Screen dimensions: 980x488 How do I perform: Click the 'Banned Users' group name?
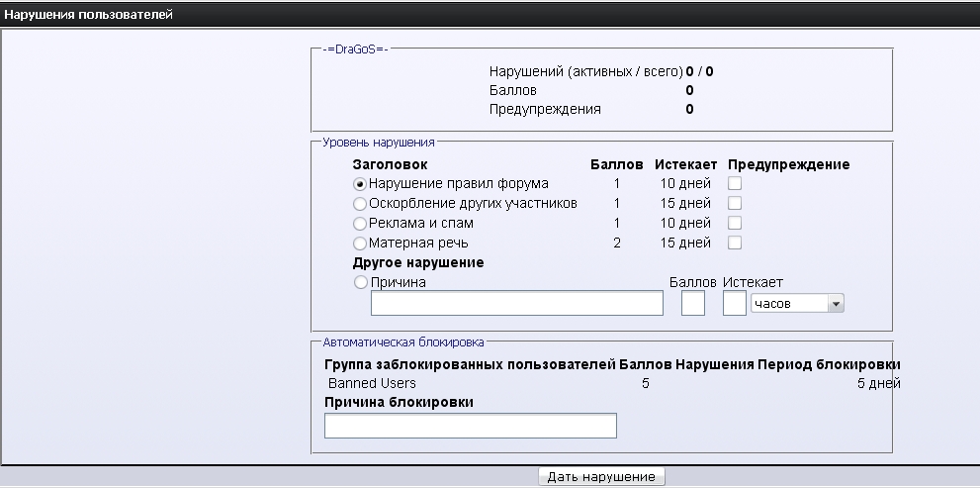point(372,383)
